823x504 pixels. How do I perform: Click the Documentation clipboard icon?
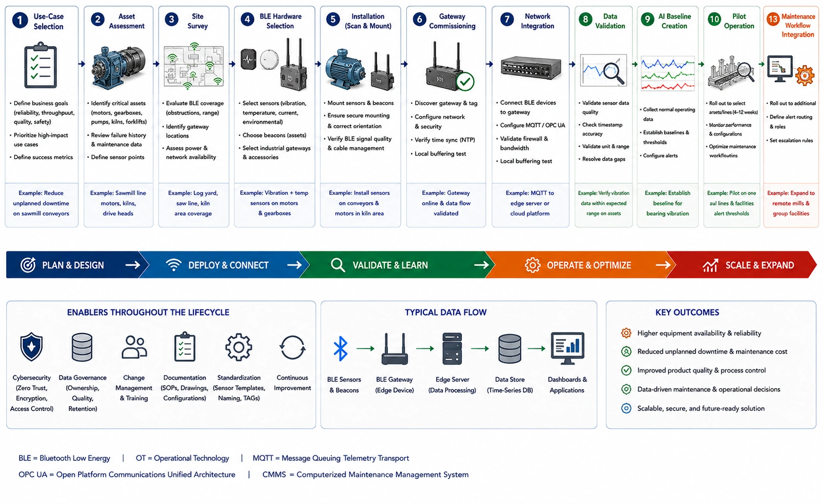click(185, 347)
